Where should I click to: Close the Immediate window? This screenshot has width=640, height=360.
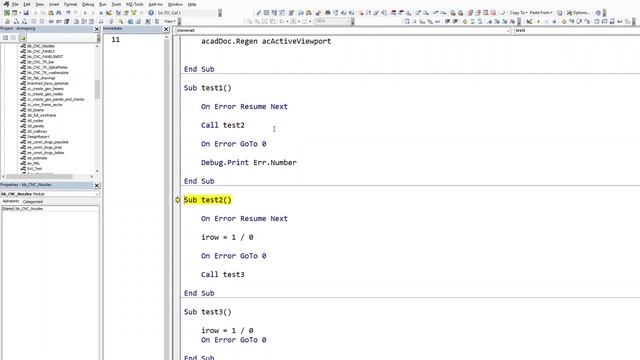(x=166, y=29)
